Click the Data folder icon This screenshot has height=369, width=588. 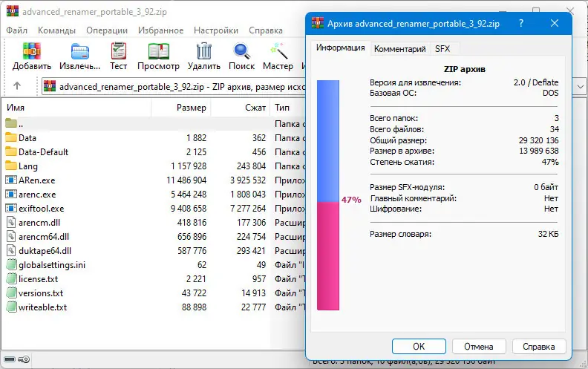11,137
